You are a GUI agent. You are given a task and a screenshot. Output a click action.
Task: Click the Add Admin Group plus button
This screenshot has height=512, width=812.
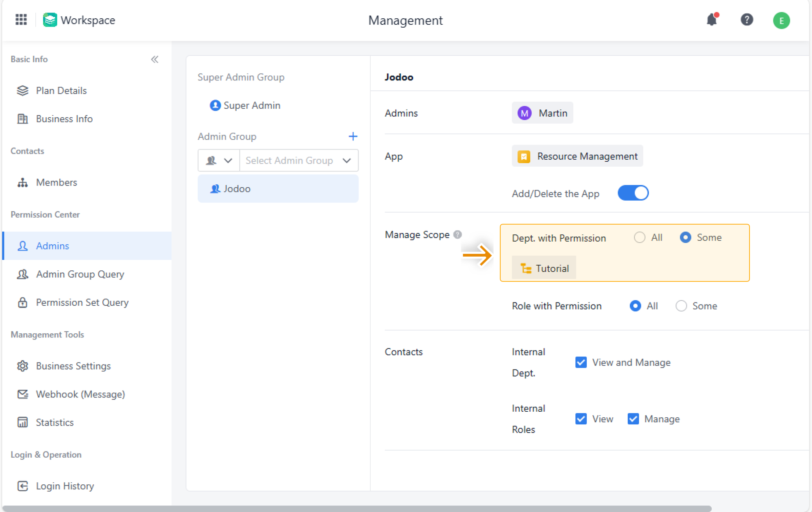352,136
